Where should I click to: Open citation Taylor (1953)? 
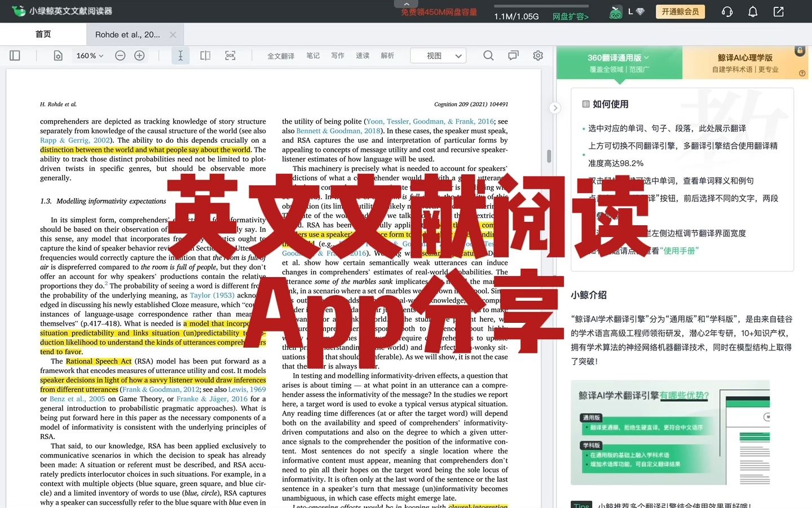point(212,295)
